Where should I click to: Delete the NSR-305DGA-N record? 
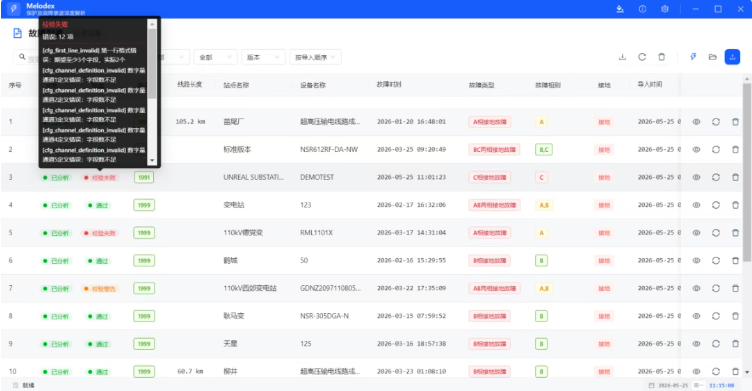[735, 316]
